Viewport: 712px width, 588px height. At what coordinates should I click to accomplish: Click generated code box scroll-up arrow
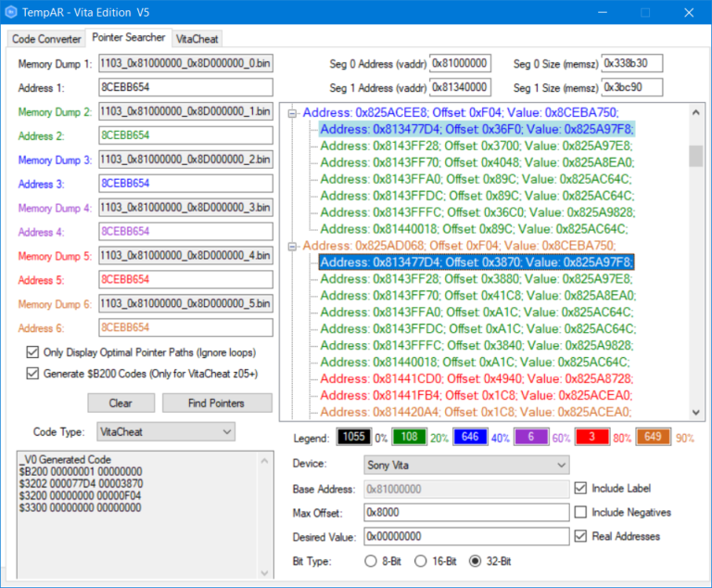265,461
